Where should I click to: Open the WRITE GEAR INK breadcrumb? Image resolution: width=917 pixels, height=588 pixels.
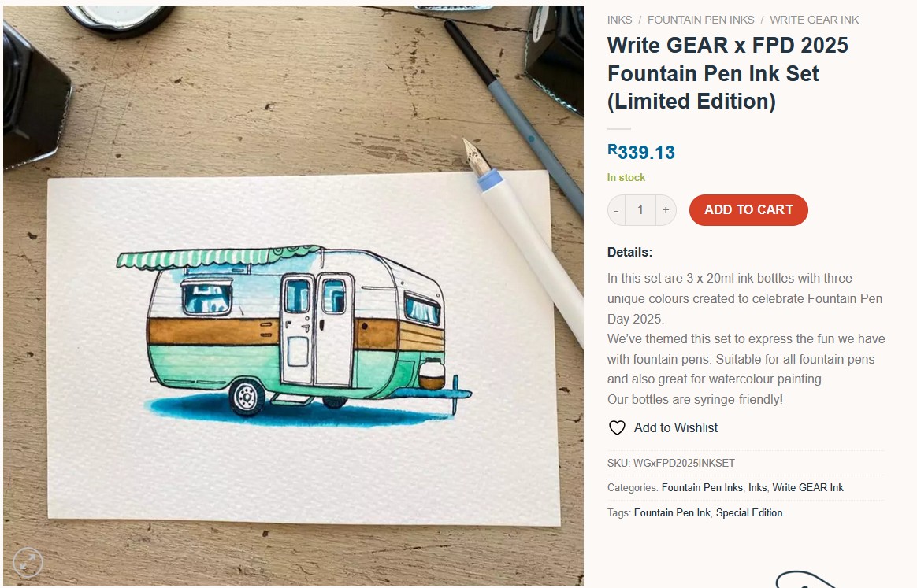[x=814, y=20]
